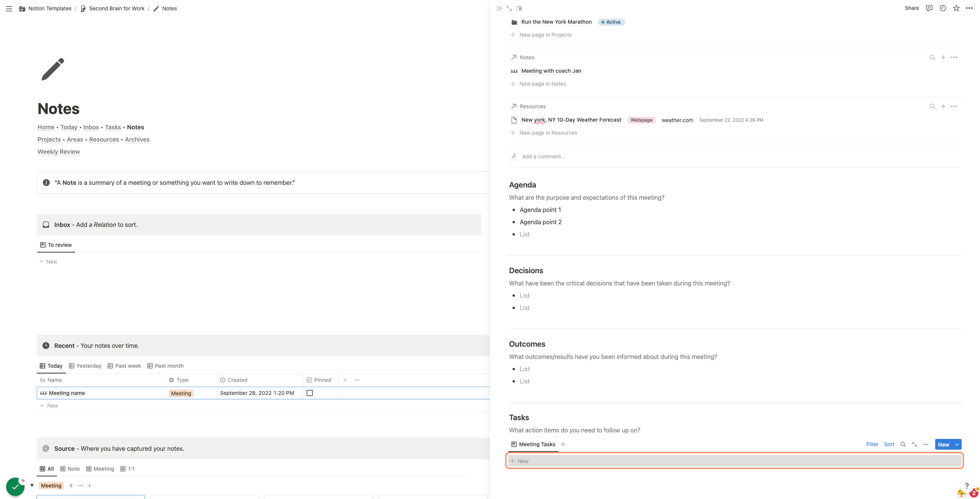Open the sidebar hamburger menu
Viewport: 980px width, 499px height.
[x=9, y=8]
